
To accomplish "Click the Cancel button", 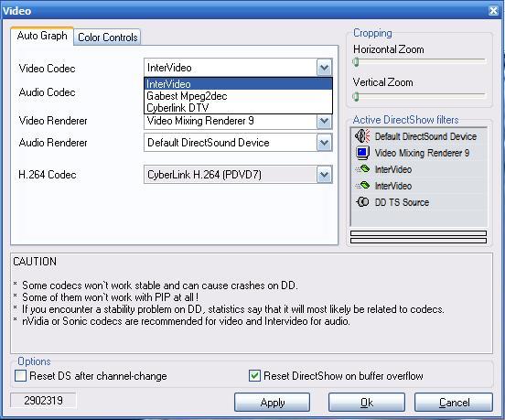I will (x=454, y=403).
